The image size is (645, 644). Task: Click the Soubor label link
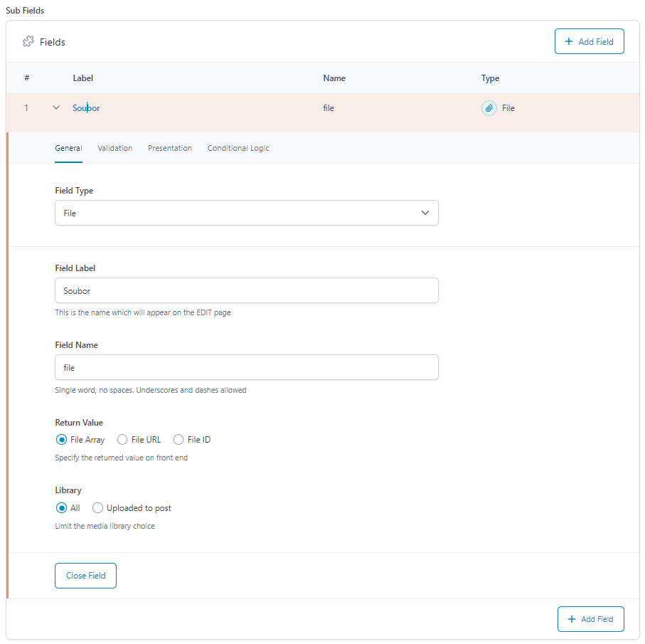click(x=86, y=108)
